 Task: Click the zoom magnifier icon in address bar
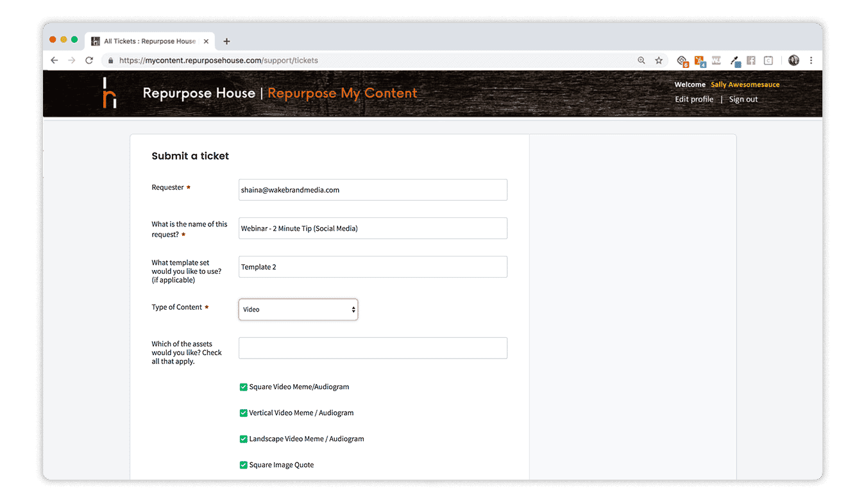pos(641,60)
